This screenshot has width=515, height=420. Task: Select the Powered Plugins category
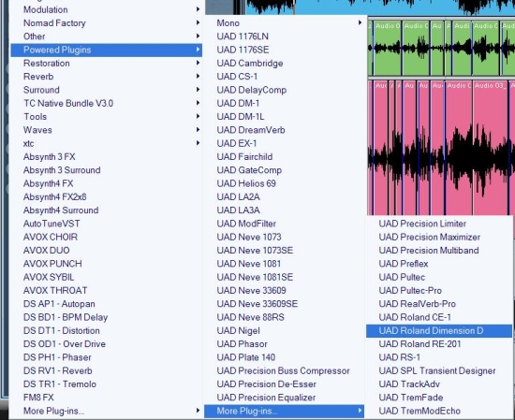tap(106, 50)
